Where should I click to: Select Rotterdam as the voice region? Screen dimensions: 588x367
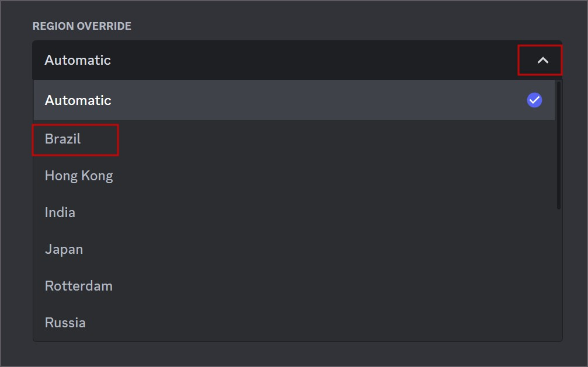[78, 285]
